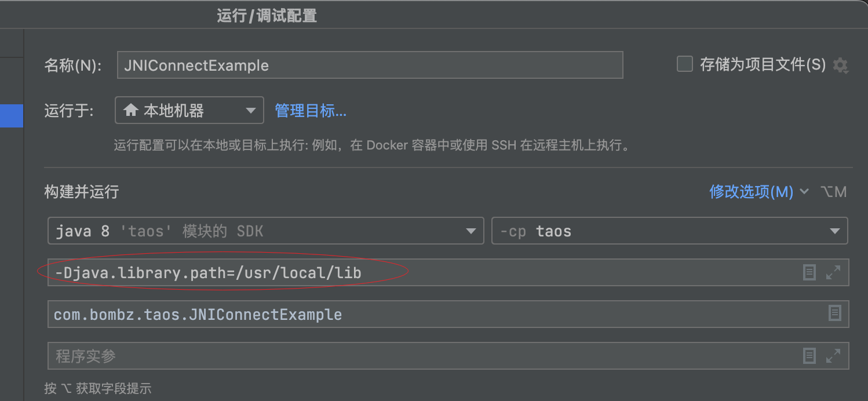Open the macros list for VM options field
Screen dimensions: 868x401
tap(809, 272)
